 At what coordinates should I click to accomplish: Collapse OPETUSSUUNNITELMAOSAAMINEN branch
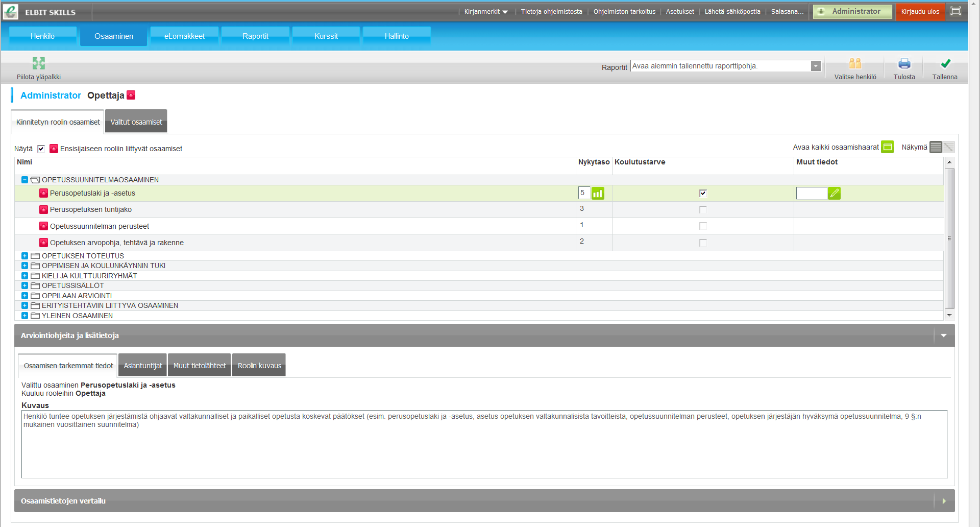24,180
